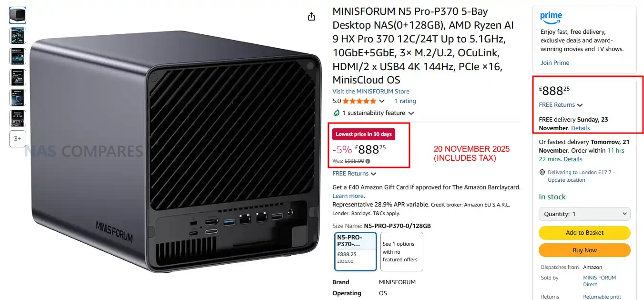This screenshot has height=300, width=644.
Task: Click the Add to Basket button
Action: click(x=584, y=233)
